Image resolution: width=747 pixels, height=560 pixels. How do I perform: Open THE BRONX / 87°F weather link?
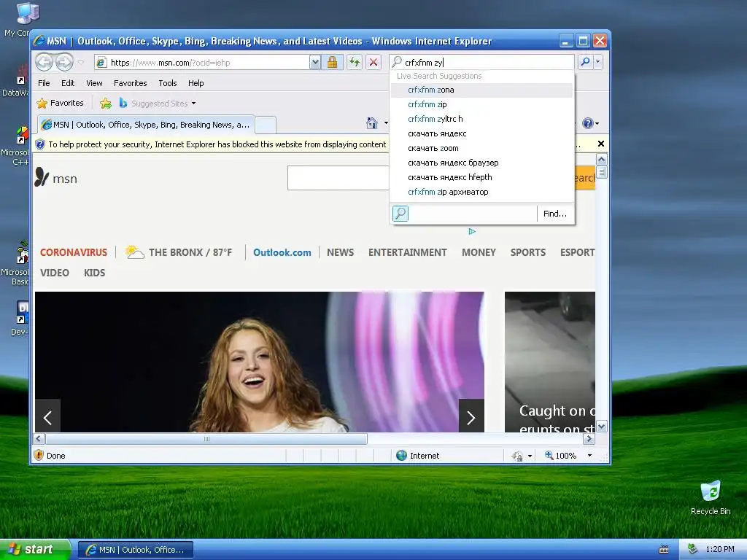point(179,252)
